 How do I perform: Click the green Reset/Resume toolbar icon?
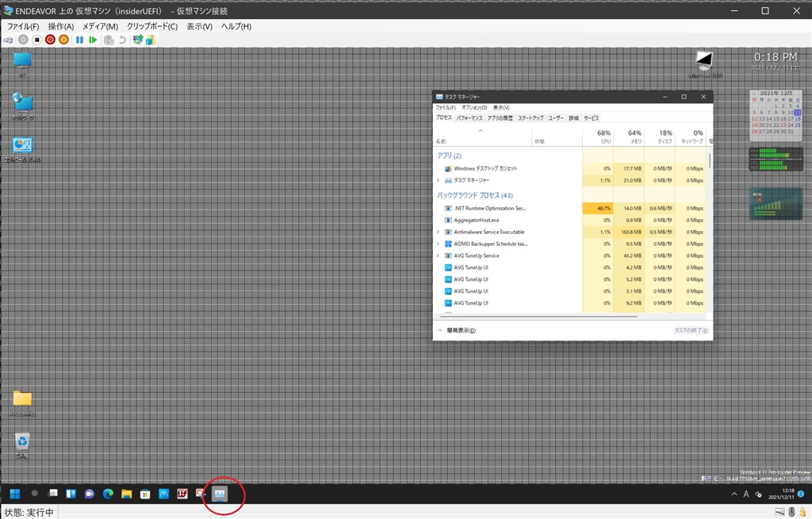pyautogui.click(x=93, y=40)
